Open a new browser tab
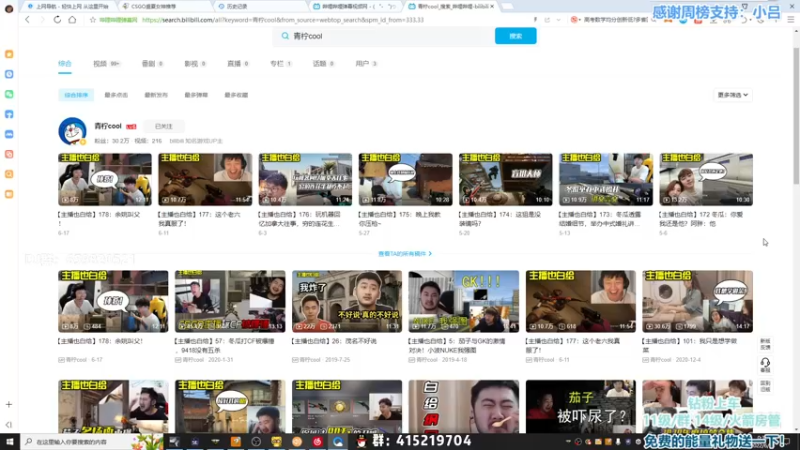 pyautogui.click(x=507, y=6)
